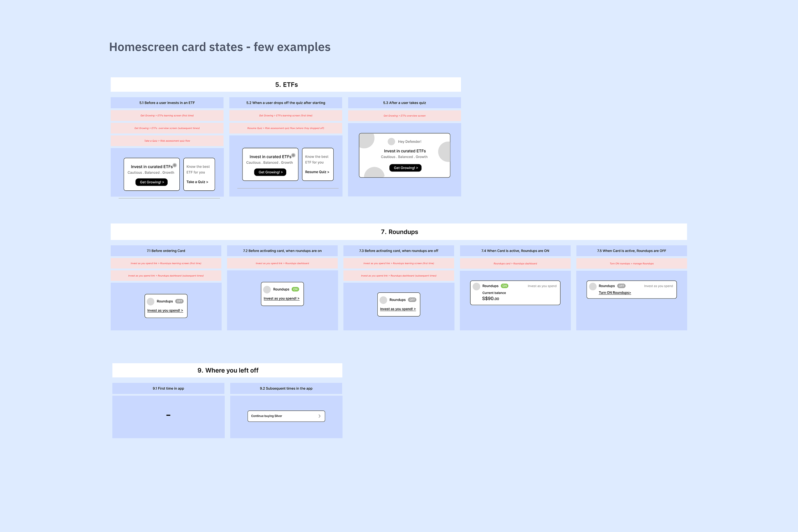Image resolution: width=798 pixels, height=532 pixels.
Task: Toggle OFF badge in the 7.1 Roundups card
Action: [179, 301]
